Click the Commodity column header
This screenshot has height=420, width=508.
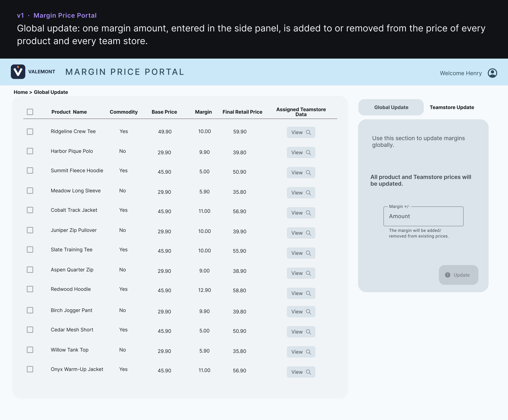point(123,112)
